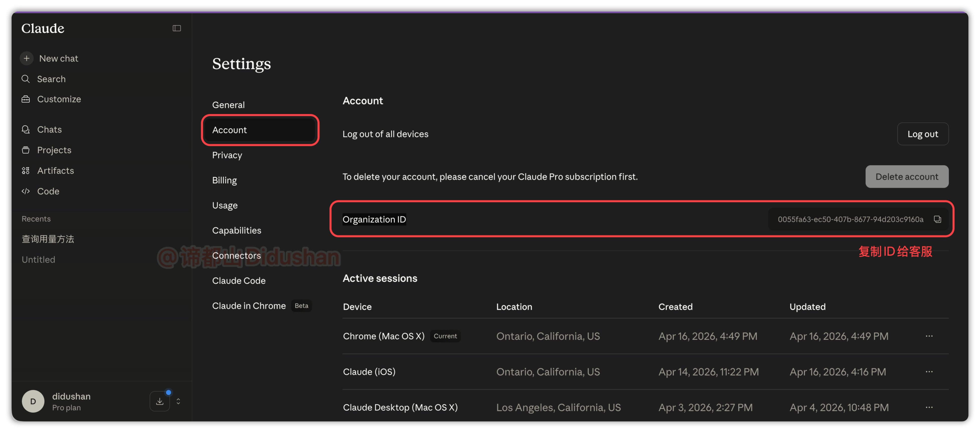The image size is (980, 433).
Task: Expand the didushan account menu chevron
Action: pos(179,401)
